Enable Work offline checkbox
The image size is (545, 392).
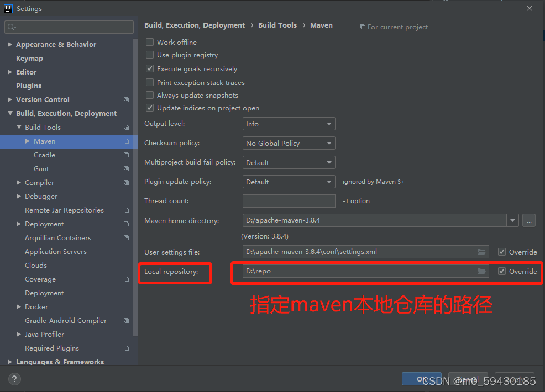pyautogui.click(x=150, y=42)
